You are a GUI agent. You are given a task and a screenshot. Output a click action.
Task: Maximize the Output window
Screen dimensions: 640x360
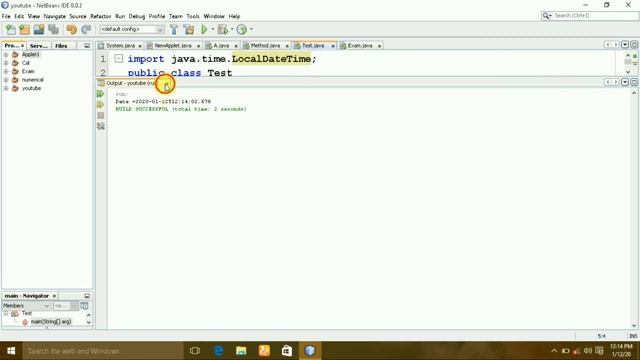point(634,82)
